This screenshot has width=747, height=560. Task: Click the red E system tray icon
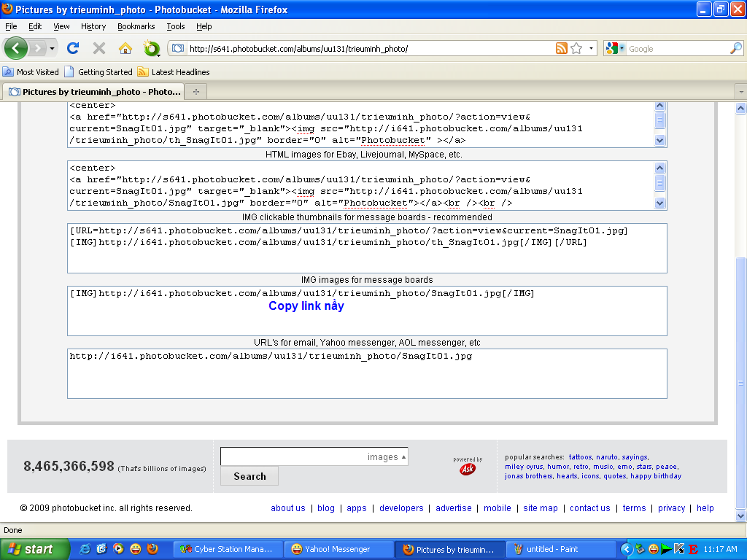tap(693, 549)
